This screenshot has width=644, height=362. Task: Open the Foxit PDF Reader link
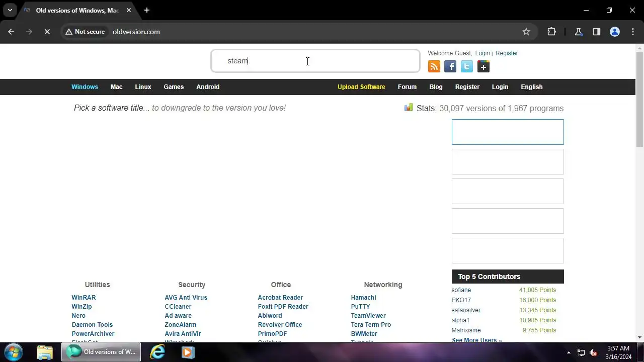[283, 307]
